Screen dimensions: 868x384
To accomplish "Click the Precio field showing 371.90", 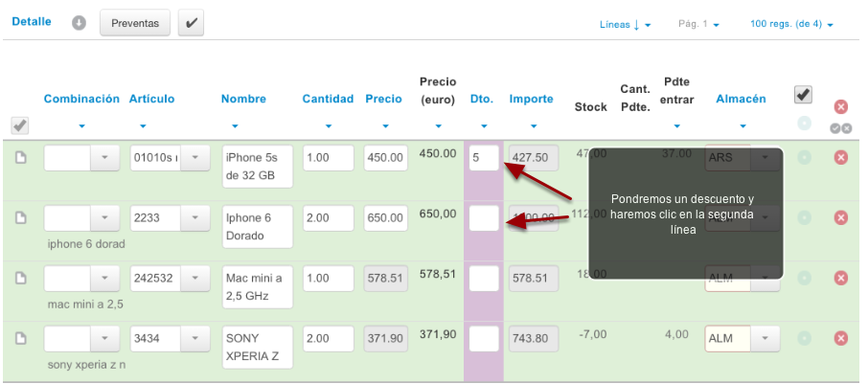I will click(x=386, y=338).
